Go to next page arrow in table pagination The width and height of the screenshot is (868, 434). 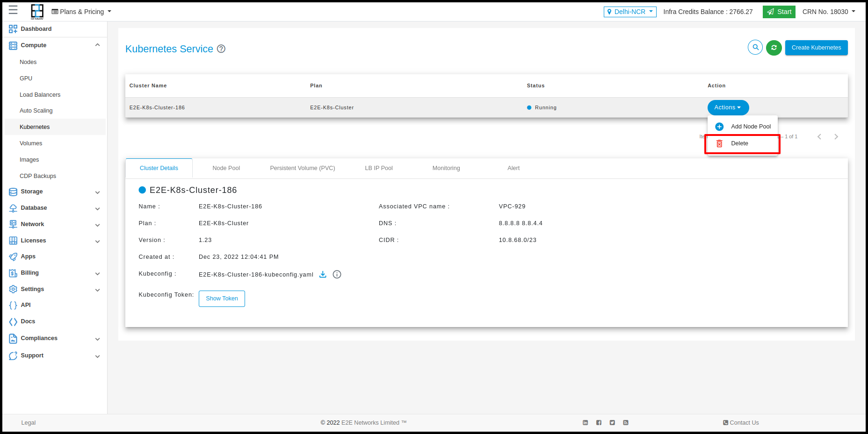(836, 137)
